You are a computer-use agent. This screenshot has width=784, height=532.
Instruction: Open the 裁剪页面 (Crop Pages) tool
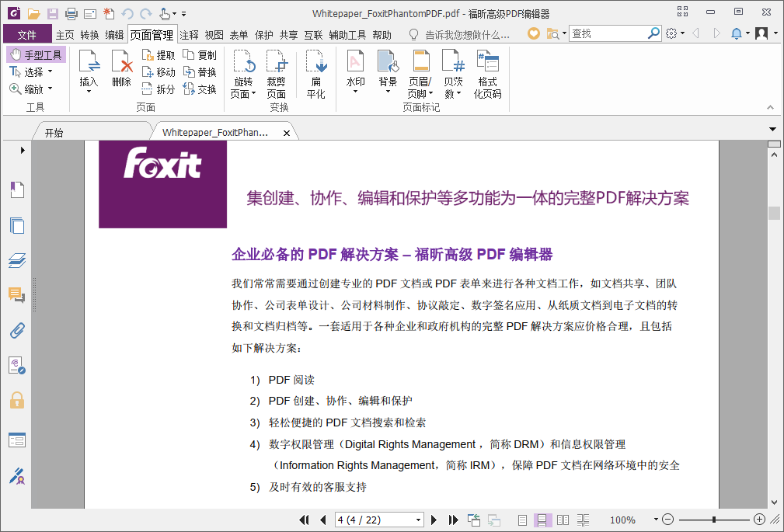click(277, 73)
